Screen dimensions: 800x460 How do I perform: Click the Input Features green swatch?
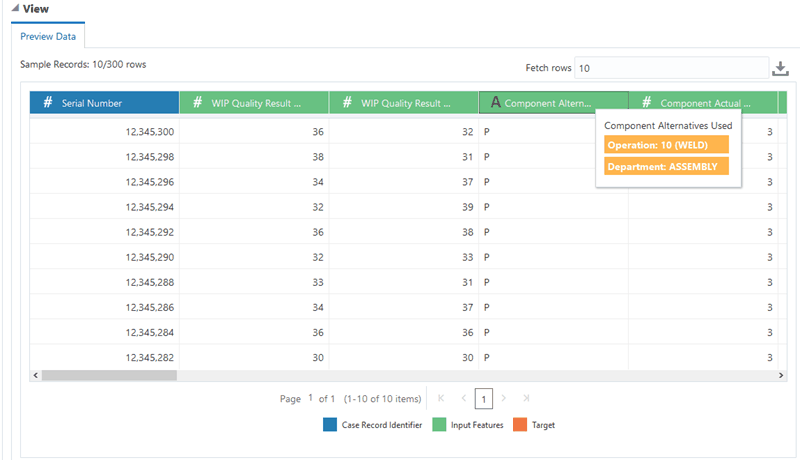click(439, 425)
